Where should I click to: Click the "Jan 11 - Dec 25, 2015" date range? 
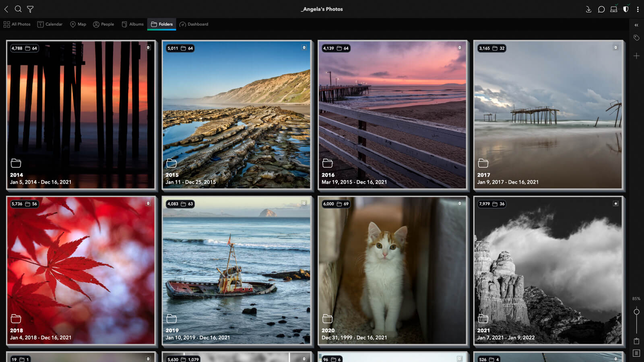click(x=191, y=182)
